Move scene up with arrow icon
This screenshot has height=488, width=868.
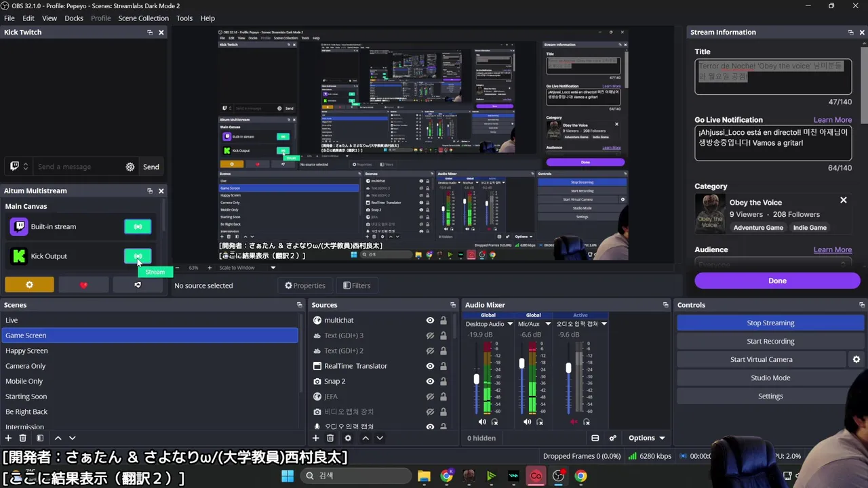pos(58,438)
